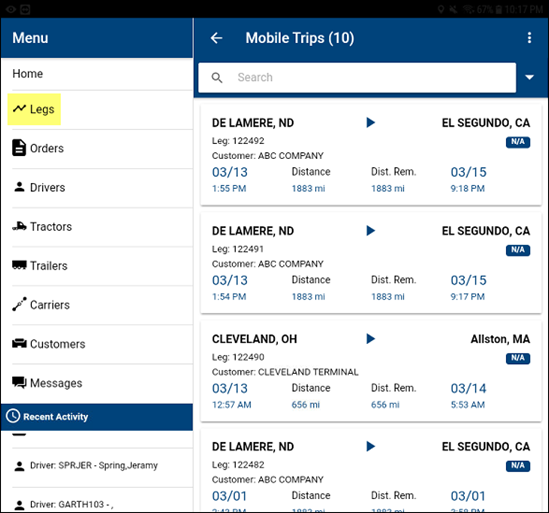Screen dimensions: 549x513
Task: Open the Legs menu item
Action: tap(34, 109)
